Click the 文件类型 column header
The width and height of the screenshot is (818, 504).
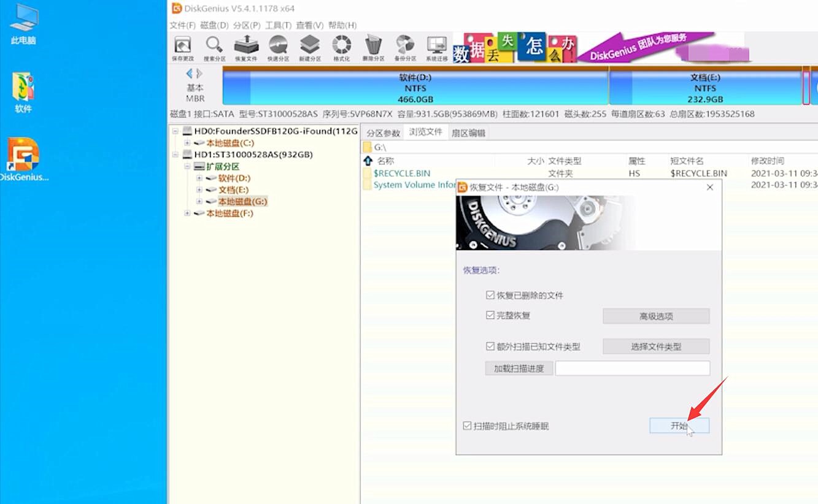click(x=565, y=161)
